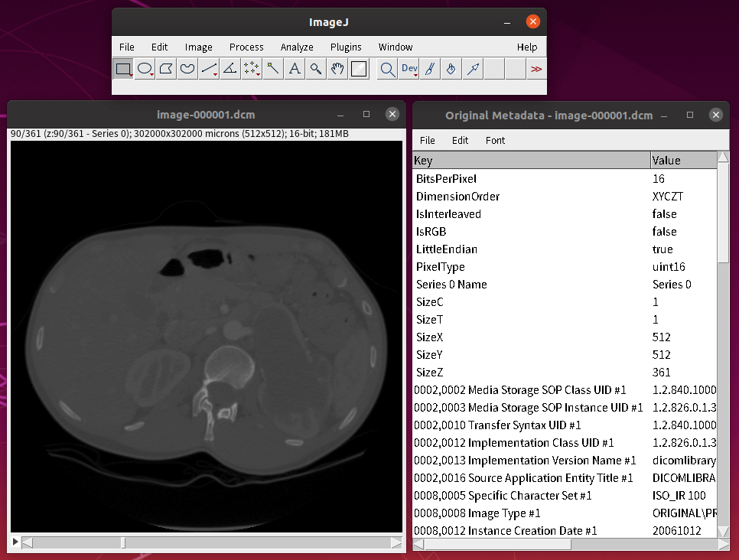The height and width of the screenshot is (560, 739).
Task: Select the scrolling Hand tool
Action: (x=336, y=69)
